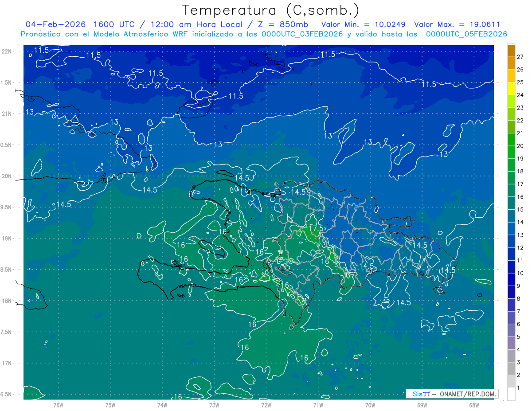Click the blue swatch between 13 and 14
The height and width of the screenshot is (411, 532).
pyautogui.click(x=511, y=229)
